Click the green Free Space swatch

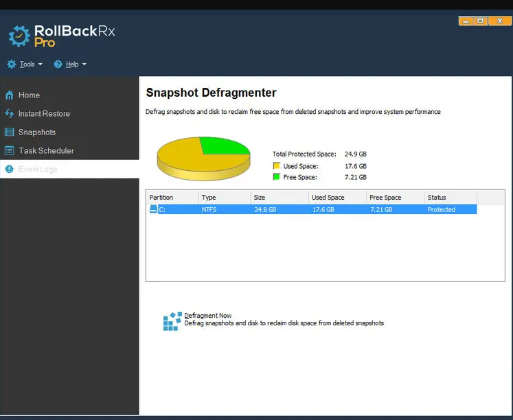coord(277,177)
